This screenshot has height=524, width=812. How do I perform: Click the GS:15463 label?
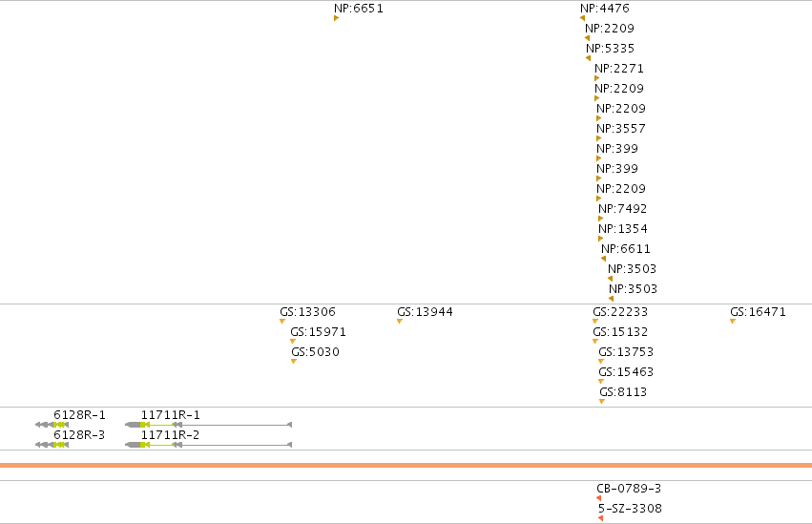click(626, 372)
